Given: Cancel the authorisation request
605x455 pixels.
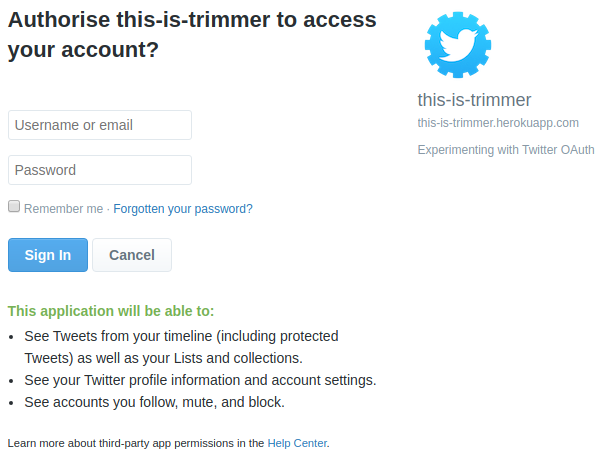Looking at the screenshot, I should pyautogui.click(x=132, y=255).
